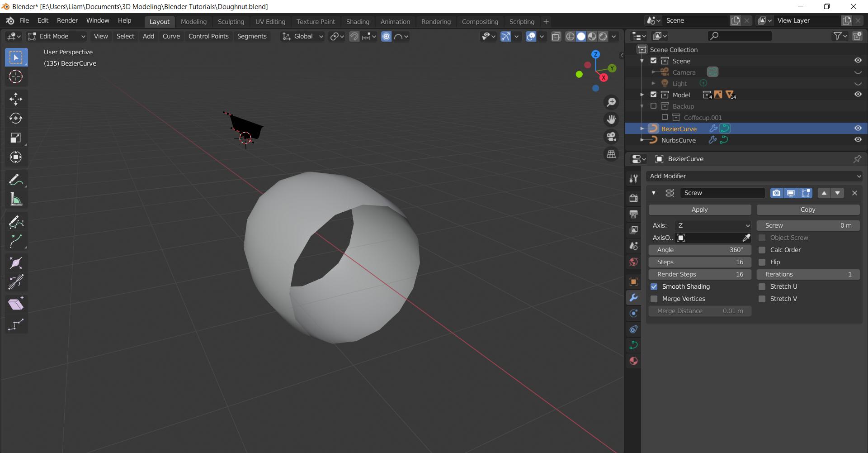Open the View Layer properties tab
The width and height of the screenshot is (868, 453).
coord(633,230)
